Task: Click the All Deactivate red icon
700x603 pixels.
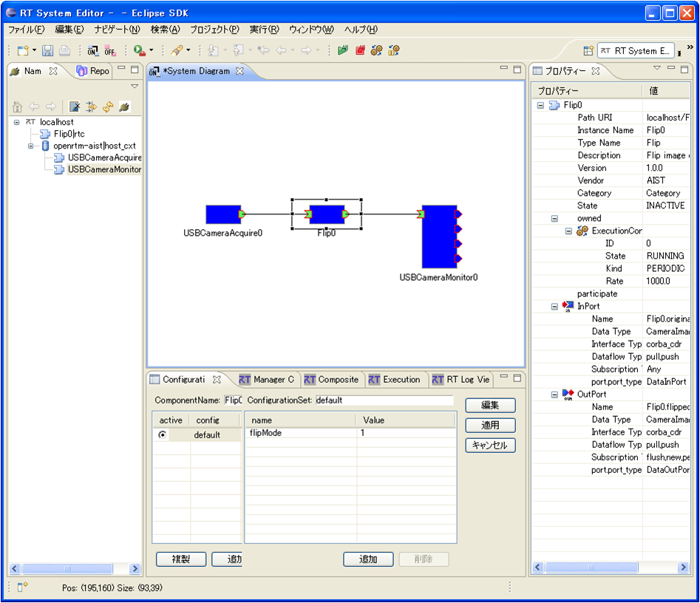Action: tap(360, 50)
